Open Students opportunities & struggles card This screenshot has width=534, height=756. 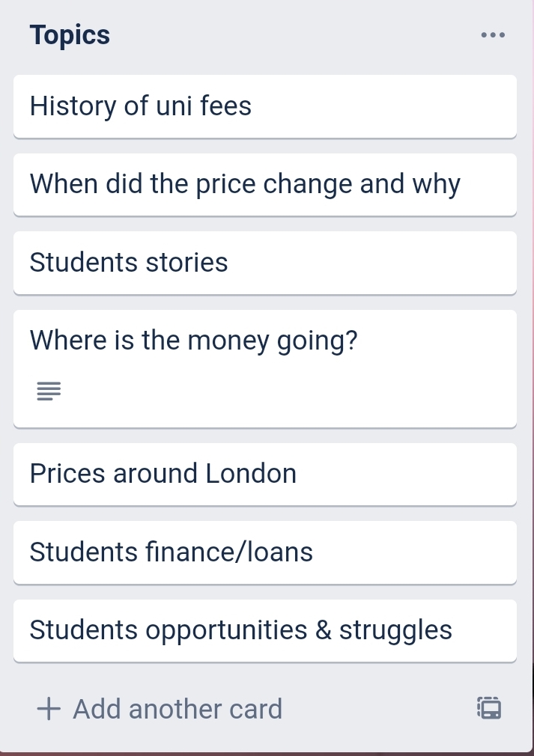pyautogui.click(x=265, y=630)
